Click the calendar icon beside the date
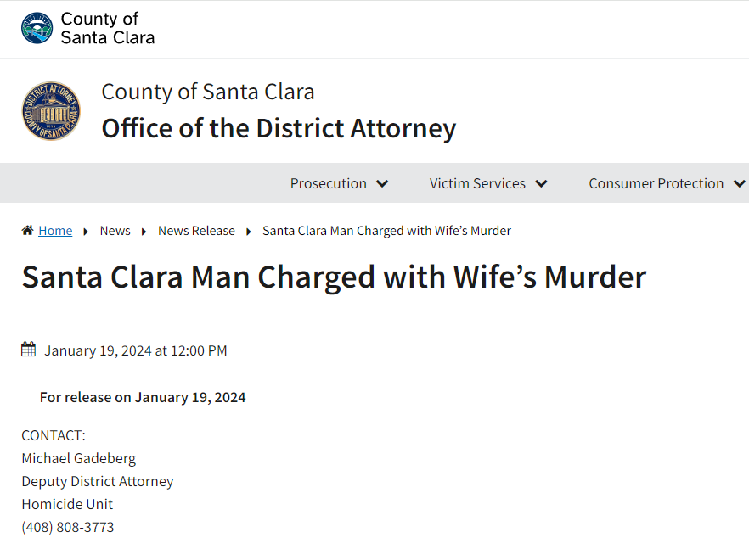 pos(29,350)
